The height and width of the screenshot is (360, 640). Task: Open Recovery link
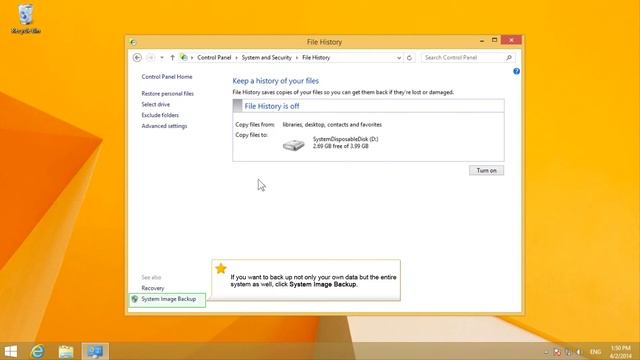point(153,288)
